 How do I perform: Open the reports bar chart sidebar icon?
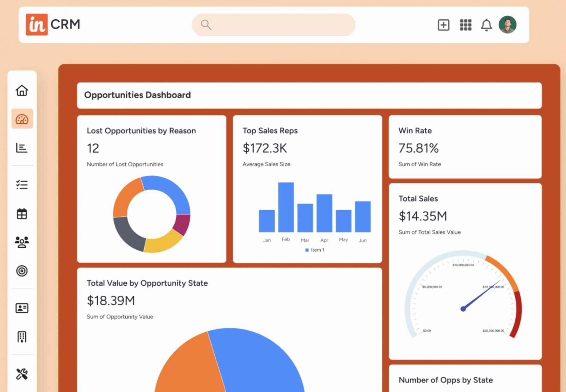click(x=22, y=148)
